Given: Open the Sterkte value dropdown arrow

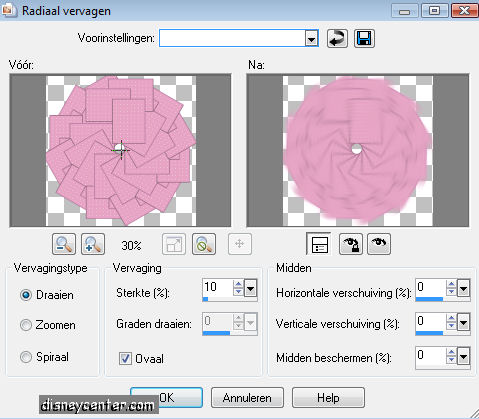Looking at the screenshot, I should 251,288.
